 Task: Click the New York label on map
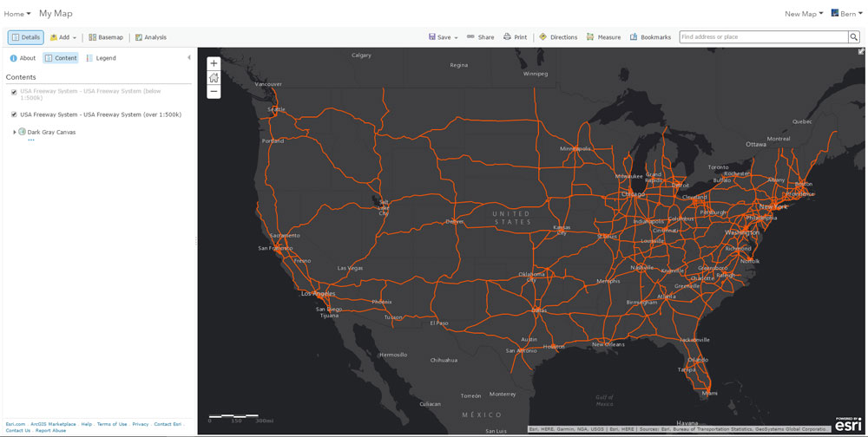[x=773, y=207]
